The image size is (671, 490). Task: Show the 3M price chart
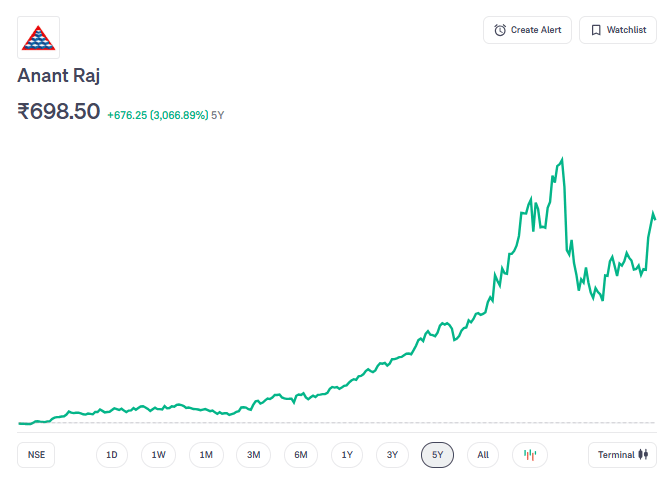point(254,455)
